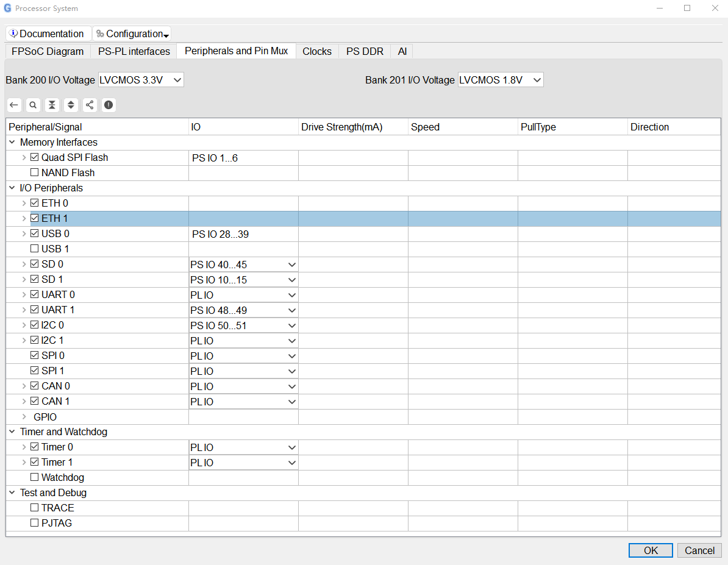This screenshot has height=565, width=728.
Task: Collapse the Memory Interfaces group
Action: (x=12, y=142)
